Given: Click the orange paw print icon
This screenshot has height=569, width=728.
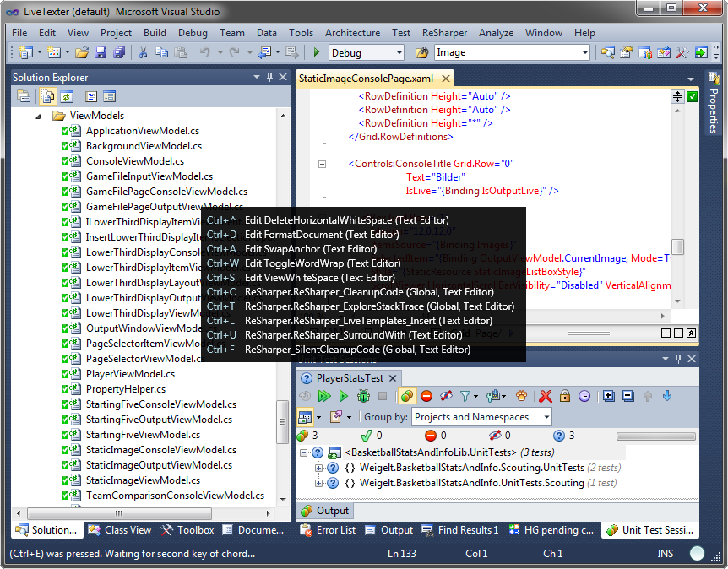Looking at the screenshot, I should [521, 396].
